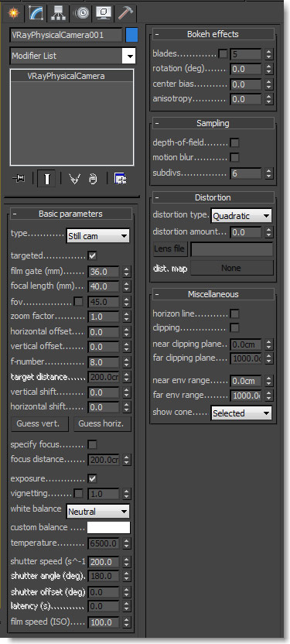Open the camera type dropdown

(x=97, y=236)
